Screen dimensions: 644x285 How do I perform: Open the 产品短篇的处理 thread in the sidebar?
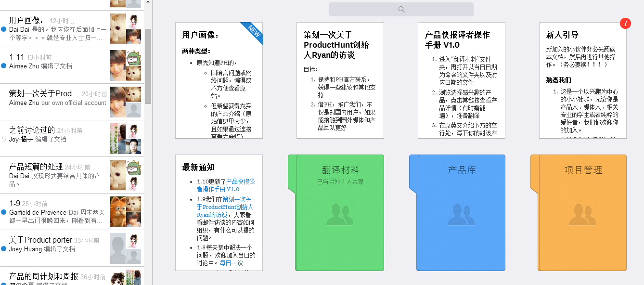point(72,175)
